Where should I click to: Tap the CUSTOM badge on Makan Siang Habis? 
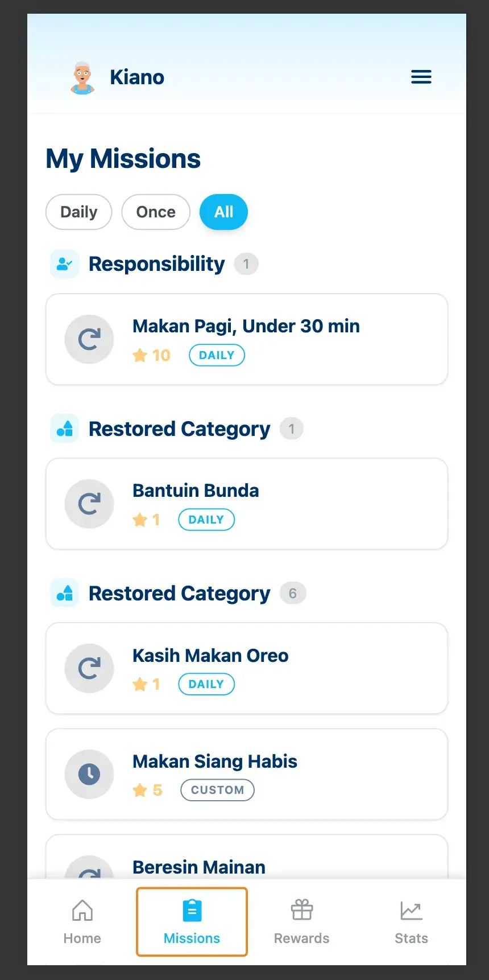(x=217, y=790)
